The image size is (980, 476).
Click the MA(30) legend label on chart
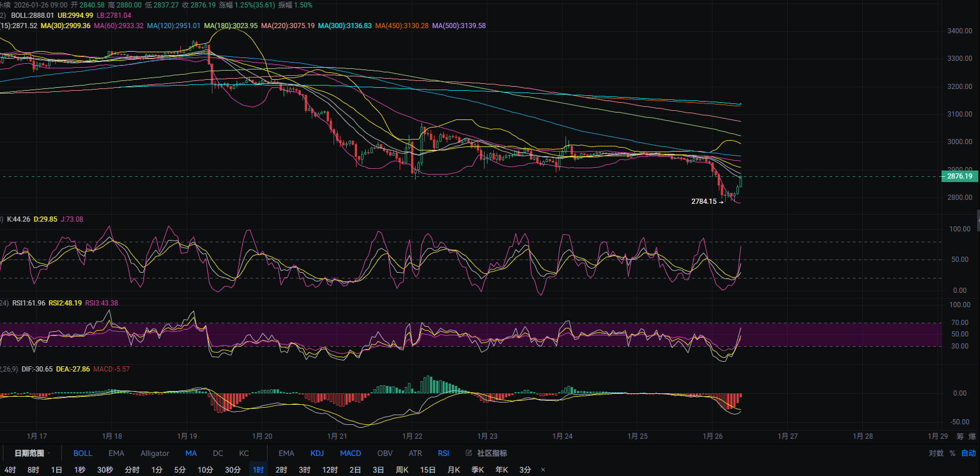point(65,26)
